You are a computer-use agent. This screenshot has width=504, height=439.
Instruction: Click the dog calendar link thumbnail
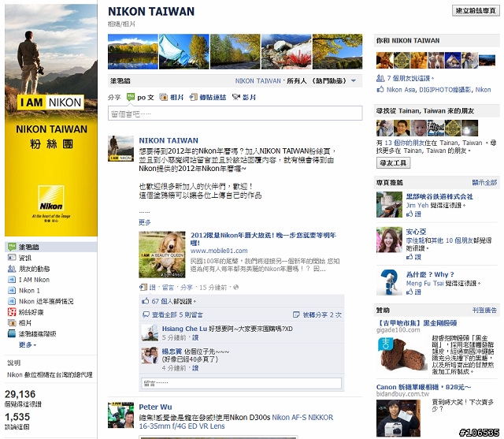pyautogui.click(x=162, y=255)
